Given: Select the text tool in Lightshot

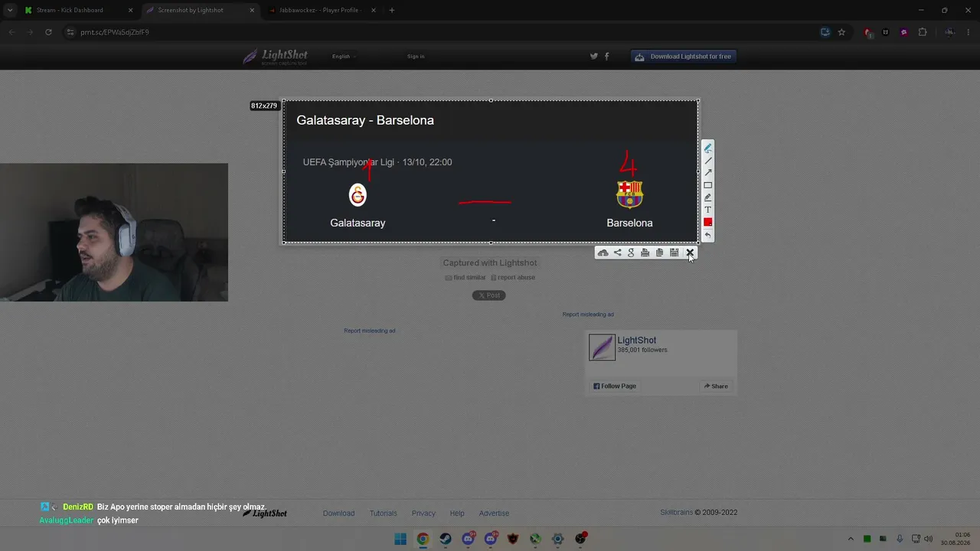Looking at the screenshot, I should click(x=707, y=210).
